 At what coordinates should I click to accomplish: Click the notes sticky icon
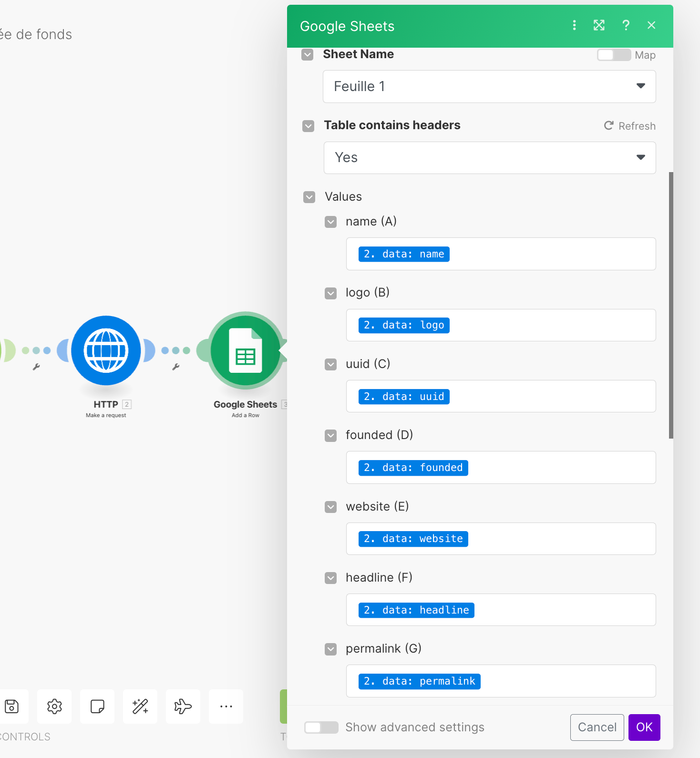pyautogui.click(x=97, y=706)
